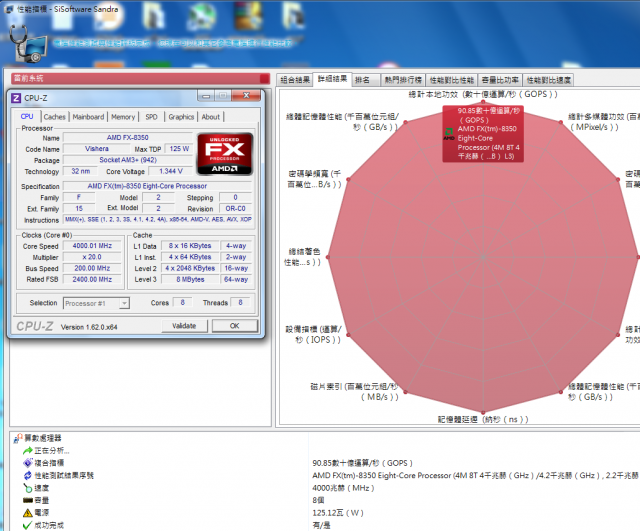Click the L1 Inst. value 4 x 64 KBytes
Image resolution: width=640 pixels, height=531 pixels.
(190, 257)
